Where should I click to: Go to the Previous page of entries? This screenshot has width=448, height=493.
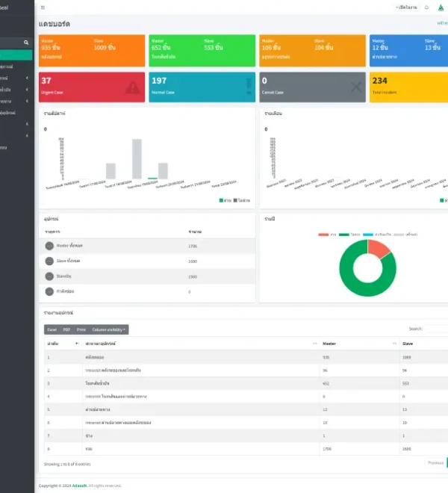(435, 463)
